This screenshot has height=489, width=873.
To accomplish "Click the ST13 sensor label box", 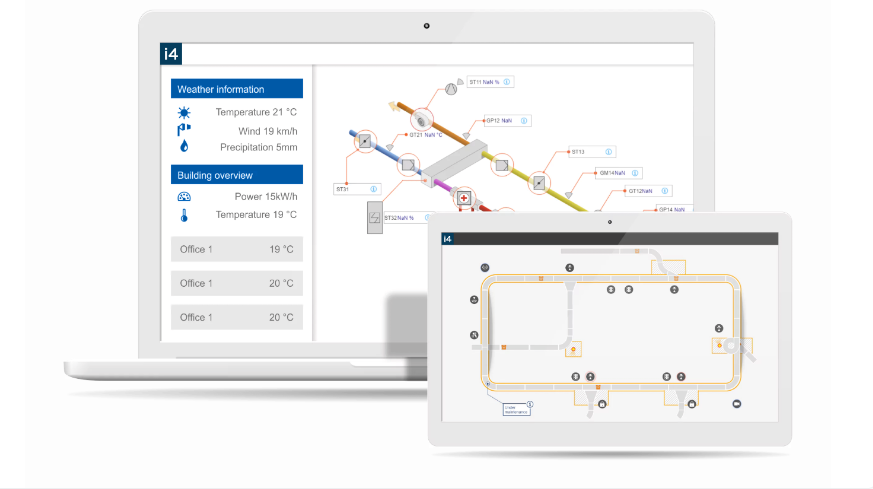I will (592, 151).
